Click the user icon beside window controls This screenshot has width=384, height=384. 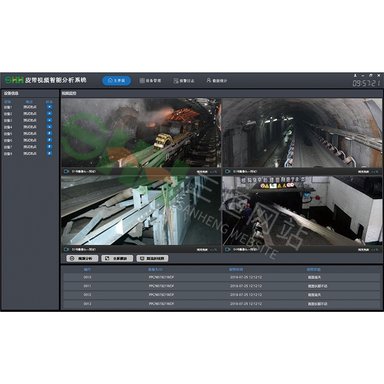(x=355, y=76)
